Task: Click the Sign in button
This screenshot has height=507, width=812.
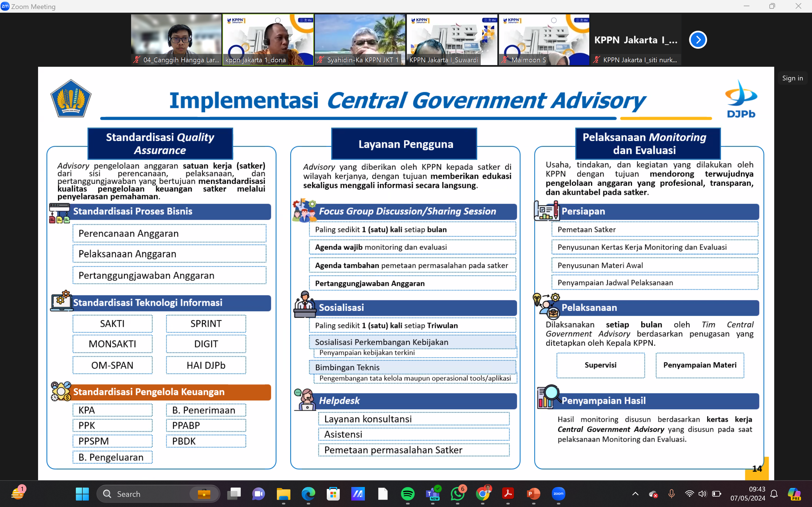Action: tap(792, 78)
